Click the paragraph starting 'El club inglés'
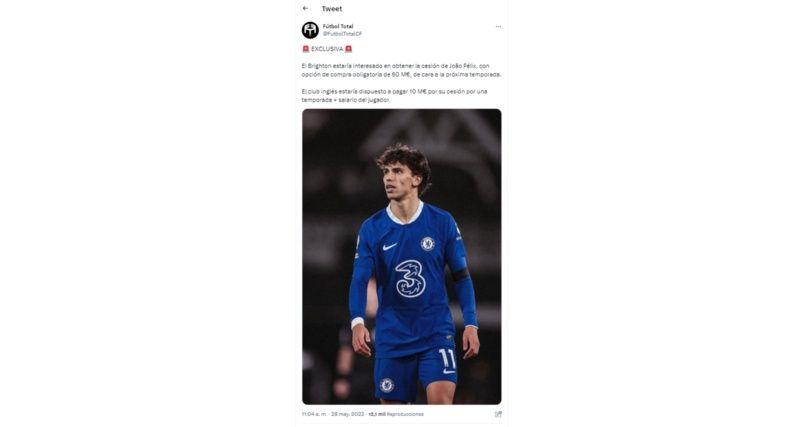Viewport: 800px width, 427px height. point(394,95)
